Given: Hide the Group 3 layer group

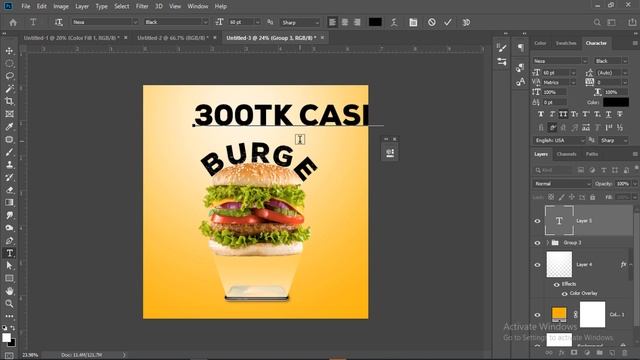Looking at the screenshot, I should click(x=538, y=243).
